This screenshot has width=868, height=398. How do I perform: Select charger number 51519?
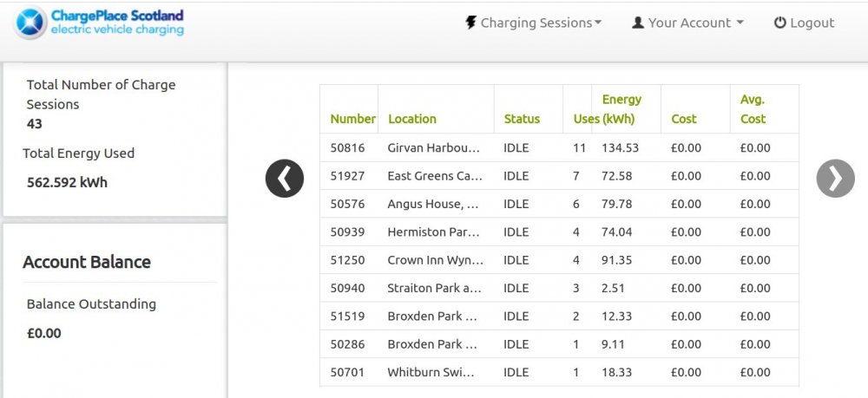click(x=348, y=316)
